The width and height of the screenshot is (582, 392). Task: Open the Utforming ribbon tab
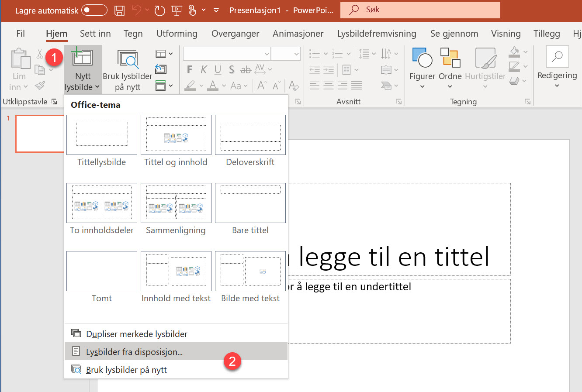pyautogui.click(x=177, y=33)
